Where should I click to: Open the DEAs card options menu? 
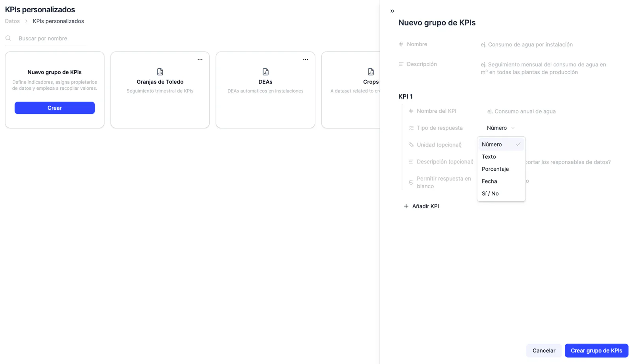click(x=306, y=60)
